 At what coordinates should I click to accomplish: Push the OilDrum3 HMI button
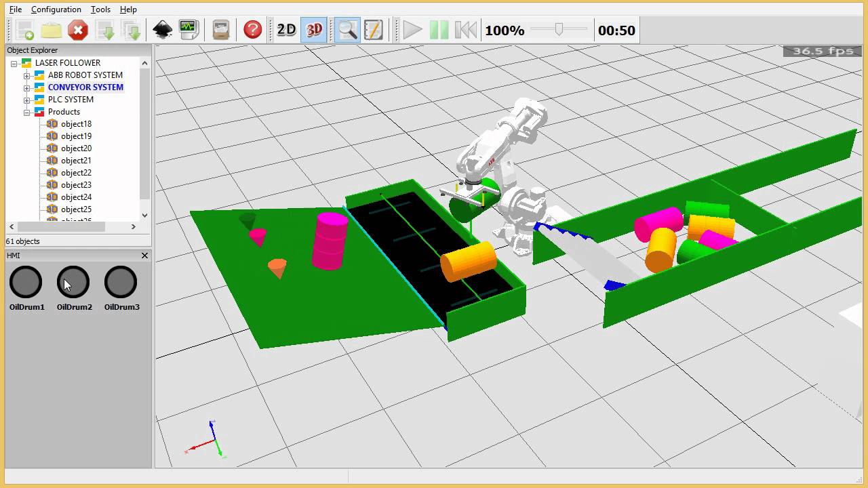click(x=121, y=282)
